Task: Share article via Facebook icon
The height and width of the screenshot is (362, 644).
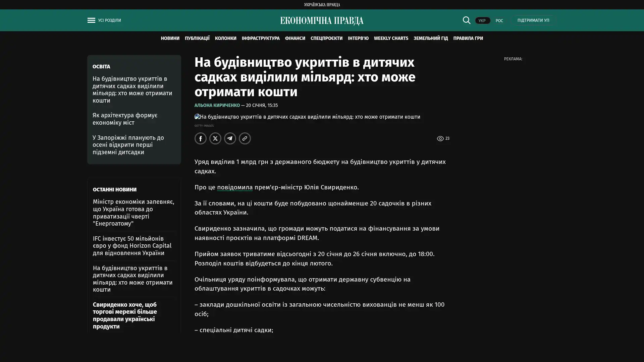Action: pyautogui.click(x=200, y=138)
